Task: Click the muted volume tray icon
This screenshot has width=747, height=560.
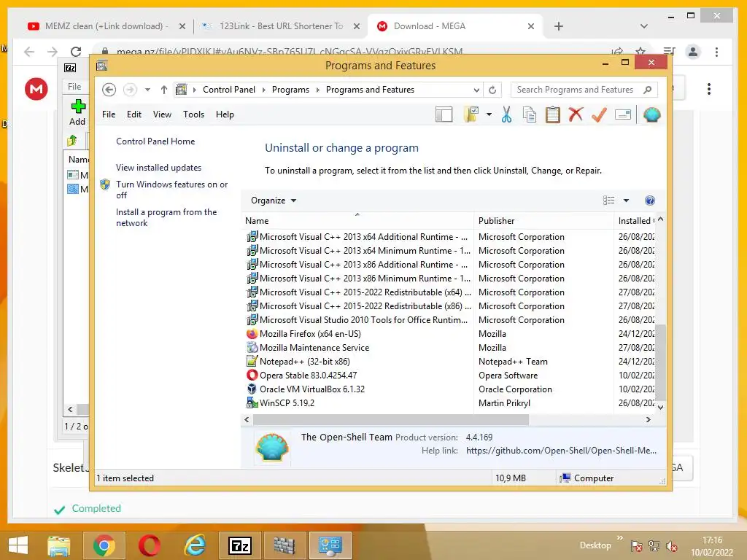Action: click(672, 546)
